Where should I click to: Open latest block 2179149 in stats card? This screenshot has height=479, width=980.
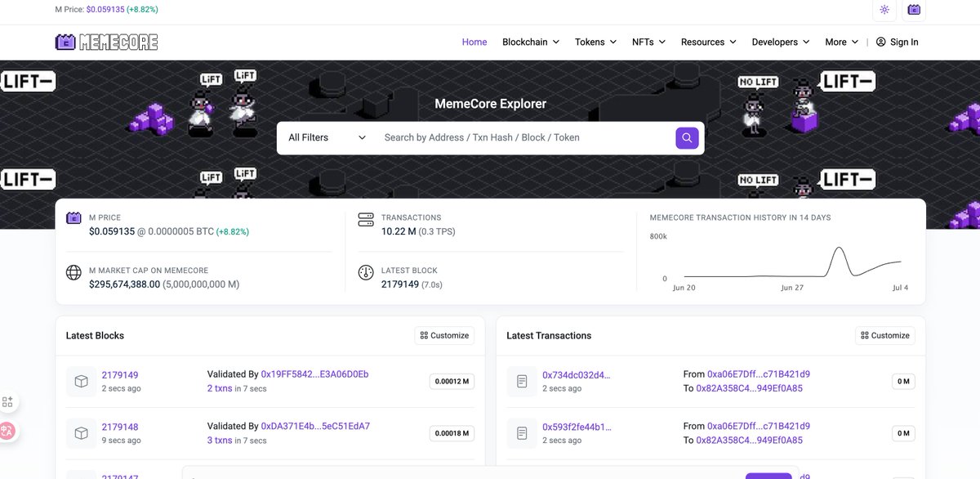(400, 284)
